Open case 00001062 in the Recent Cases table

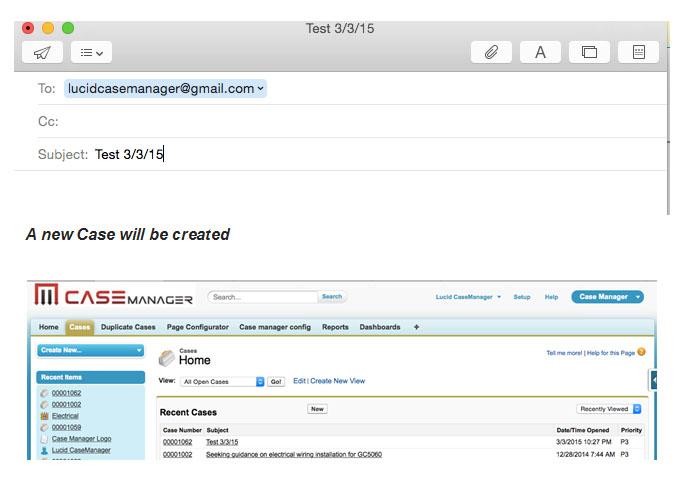tap(177, 442)
